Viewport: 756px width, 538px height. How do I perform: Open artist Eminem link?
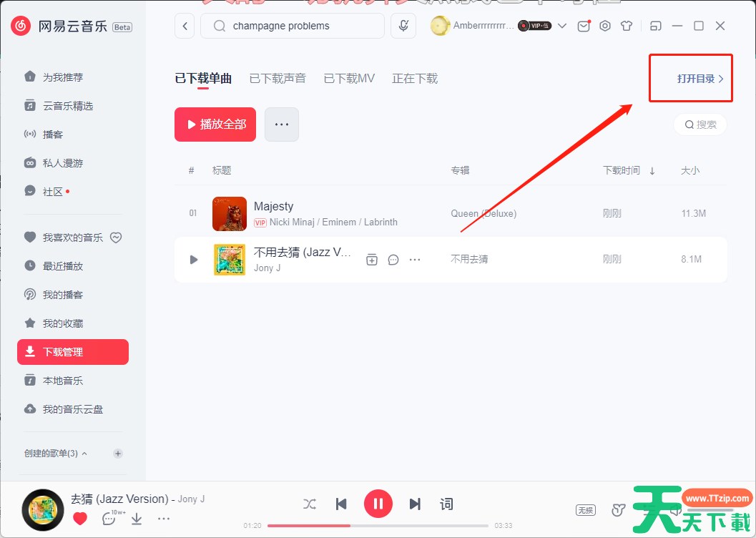(339, 222)
